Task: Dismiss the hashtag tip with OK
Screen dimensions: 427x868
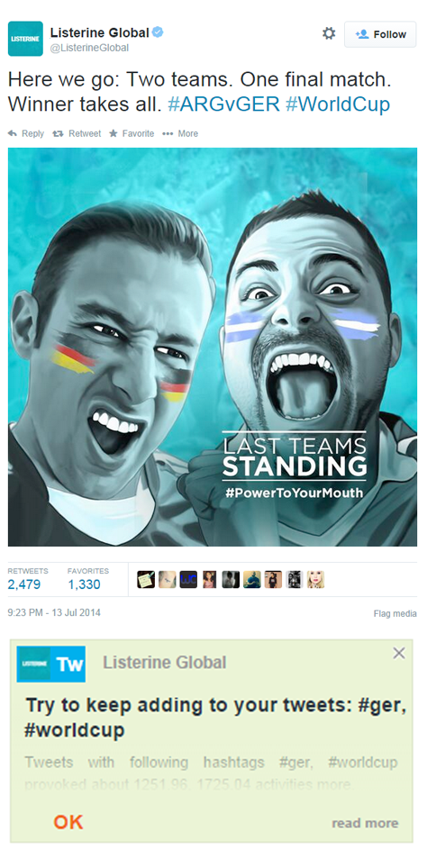Action: pyautogui.click(x=68, y=822)
